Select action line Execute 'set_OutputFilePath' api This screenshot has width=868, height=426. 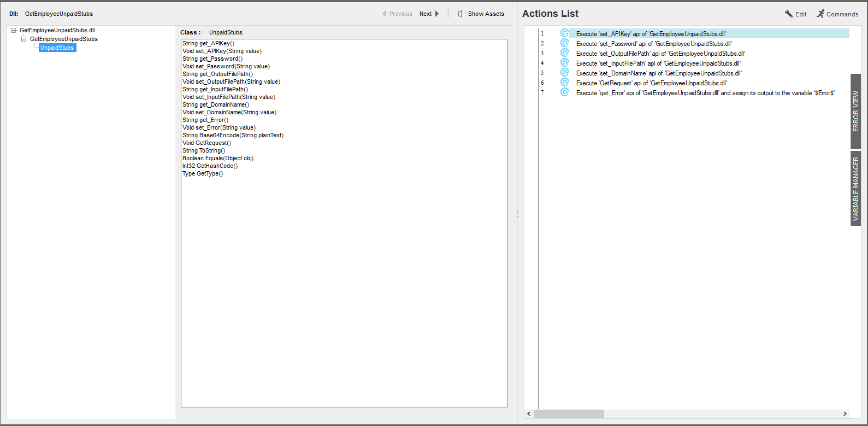tap(660, 54)
